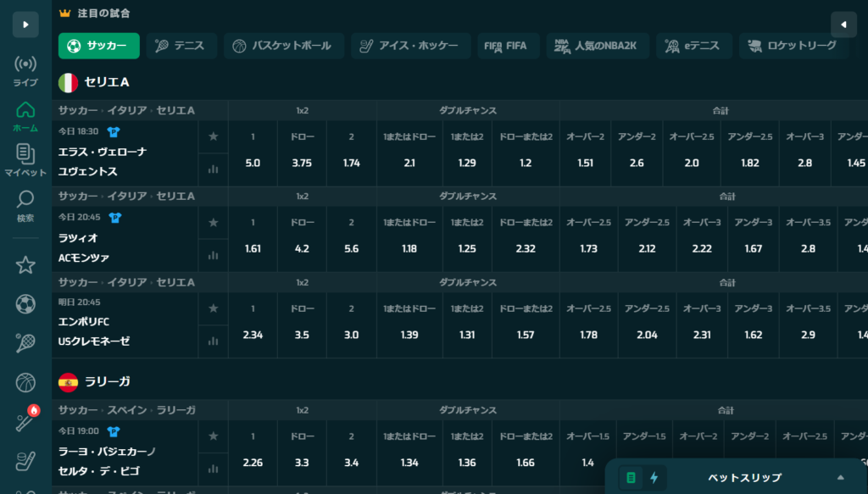Bet on draw at 3.5 for Empoli match

click(303, 325)
